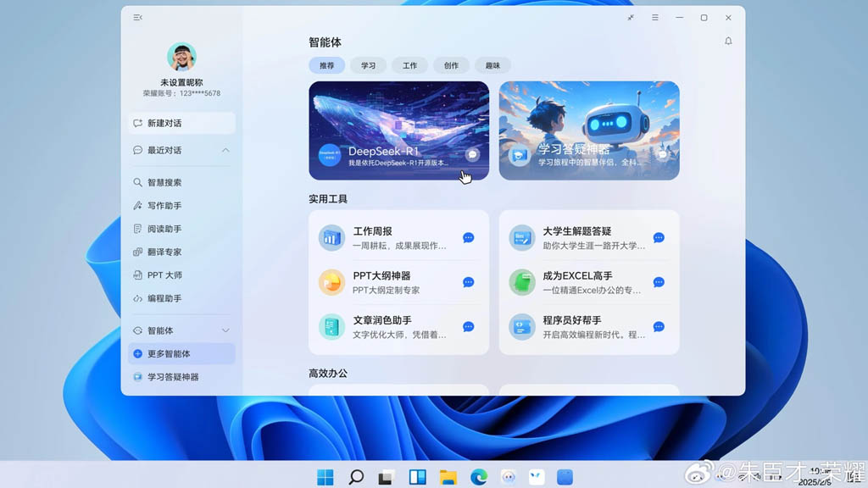Open the user profile avatar
Screen dimensions: 868x488
coord(181,57)
